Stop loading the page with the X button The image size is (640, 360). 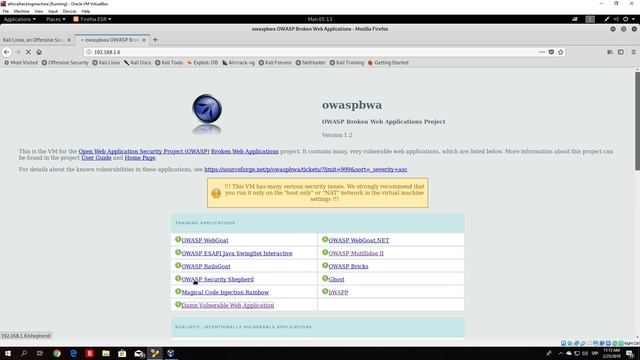click(28, 52)
